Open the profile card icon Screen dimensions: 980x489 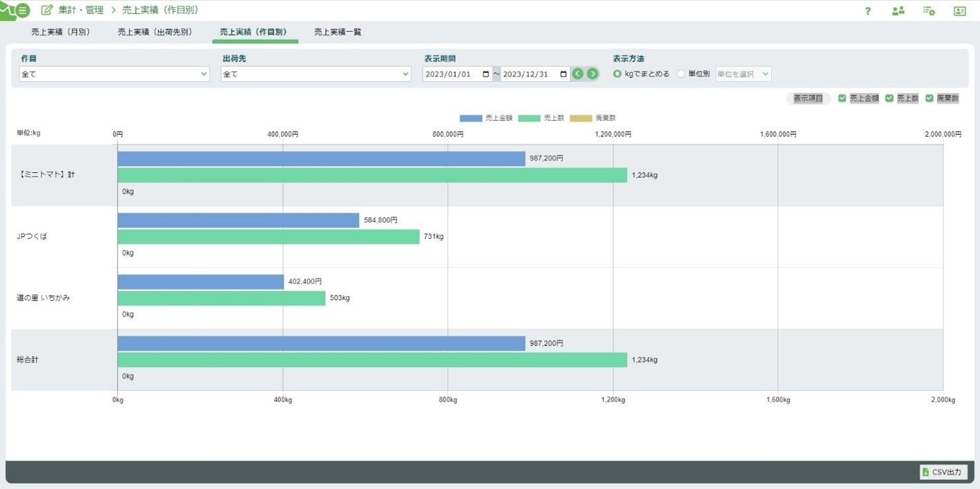tap(960, 11)
